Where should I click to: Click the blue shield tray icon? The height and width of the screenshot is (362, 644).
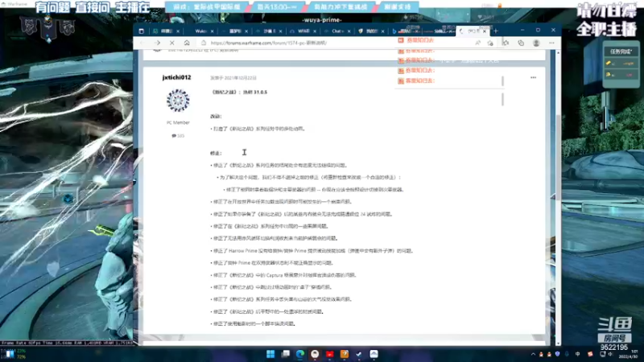click(558, 354)
